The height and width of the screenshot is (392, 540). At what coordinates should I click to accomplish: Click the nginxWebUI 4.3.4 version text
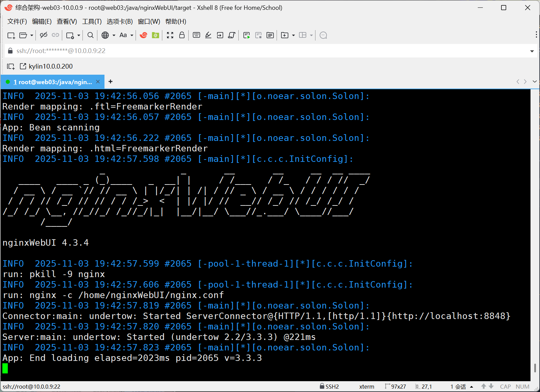click(46, 243)
